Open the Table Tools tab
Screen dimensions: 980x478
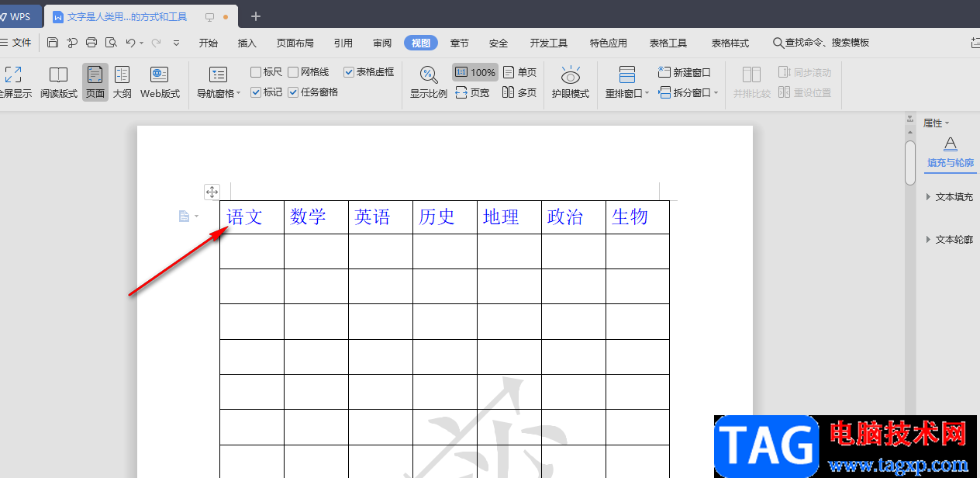[x=668, y=43]
